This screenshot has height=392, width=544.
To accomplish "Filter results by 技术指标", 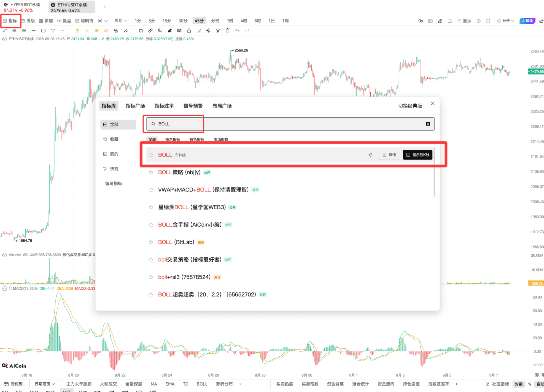I will click(172, 139).
